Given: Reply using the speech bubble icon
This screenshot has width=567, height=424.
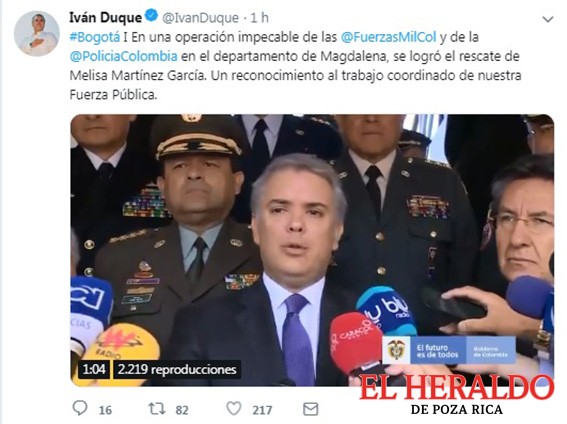Looking at the screenshot, I should tap(80, 408).
